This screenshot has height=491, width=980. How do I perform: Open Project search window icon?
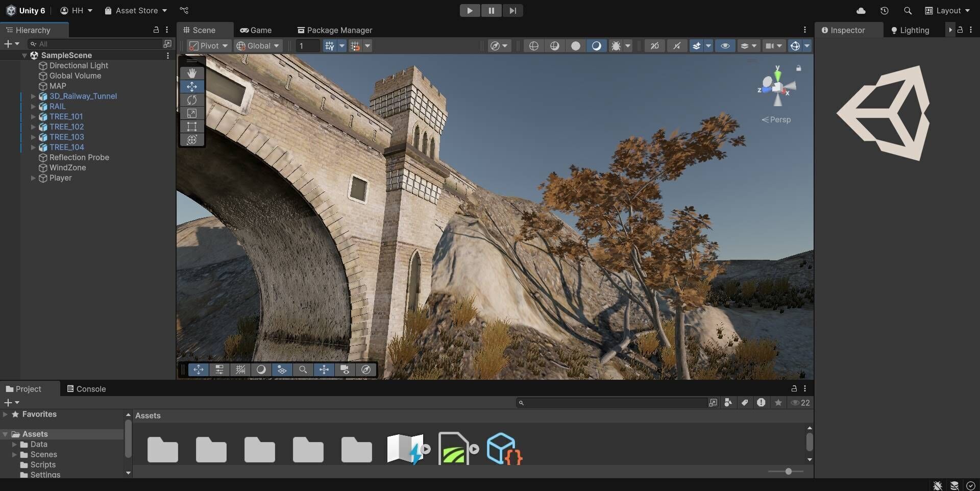tap(713, 403)
